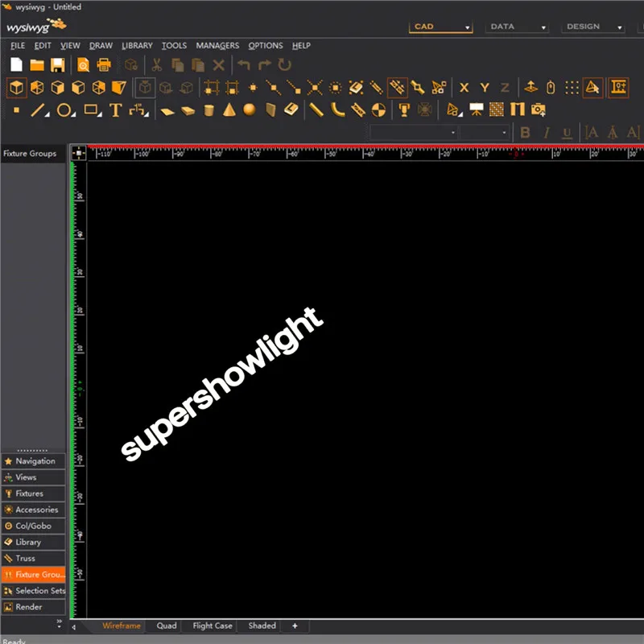Add a new view tab with plus
The width and height of the screenshot is (644, 644).
pyautogui.click(x=295, y=626)
